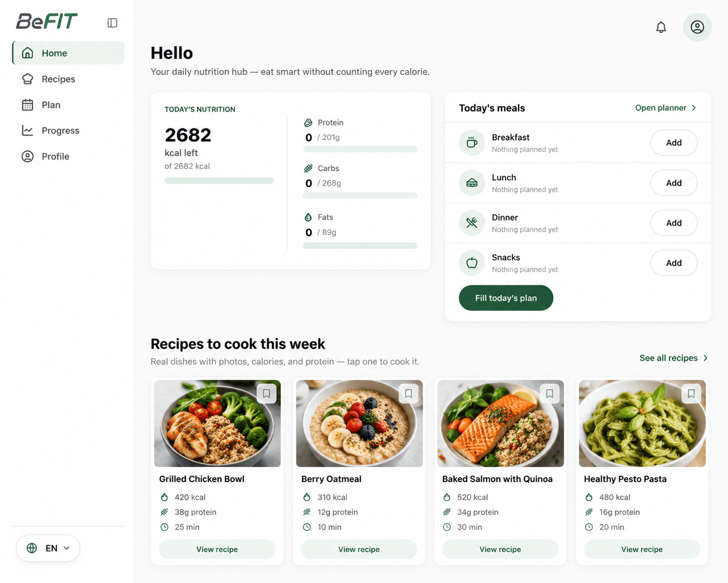Click the clock icon beside 10 min
The height and width of the screenshot is (583, 728).
(307, 527)
